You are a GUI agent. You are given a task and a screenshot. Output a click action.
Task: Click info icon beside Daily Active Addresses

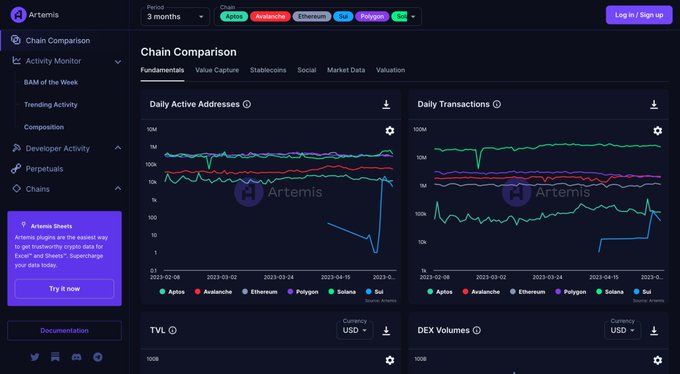(247, 104)
